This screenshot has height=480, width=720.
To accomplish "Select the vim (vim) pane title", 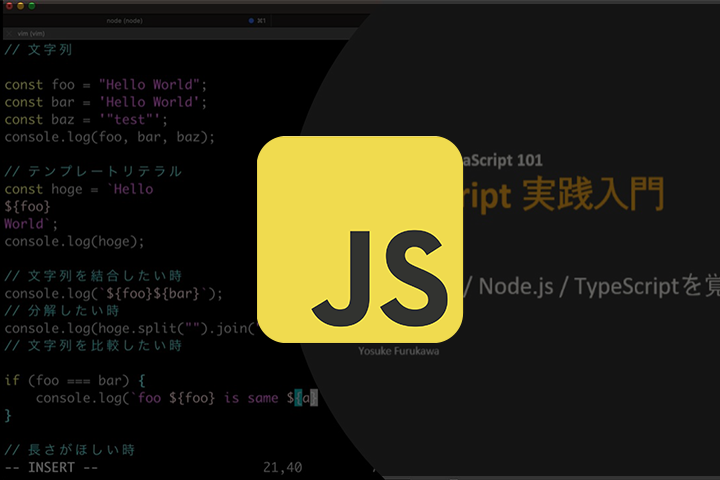I will tap(31, 34).
